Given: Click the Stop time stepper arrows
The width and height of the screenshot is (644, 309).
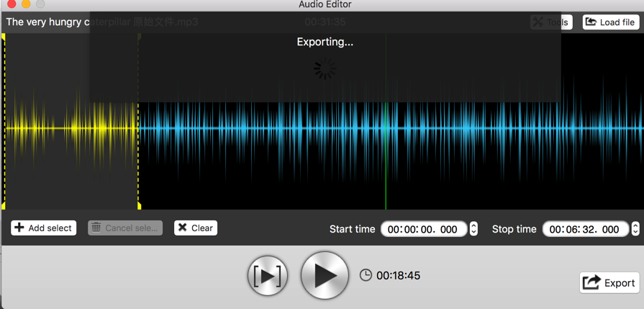Looking at the screenshot, I should (x=636, y=229).
